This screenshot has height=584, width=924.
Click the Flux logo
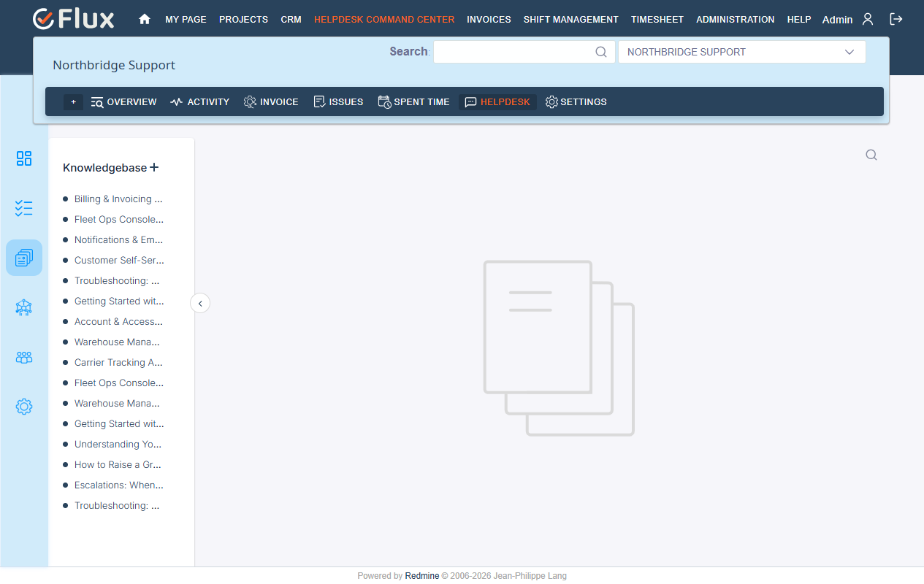coord(74,19)
